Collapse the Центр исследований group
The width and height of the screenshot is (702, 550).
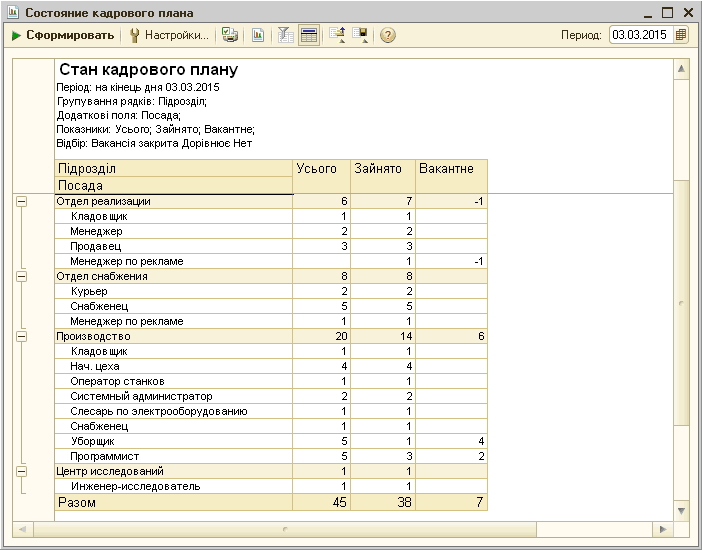click(x=20, y=471)
